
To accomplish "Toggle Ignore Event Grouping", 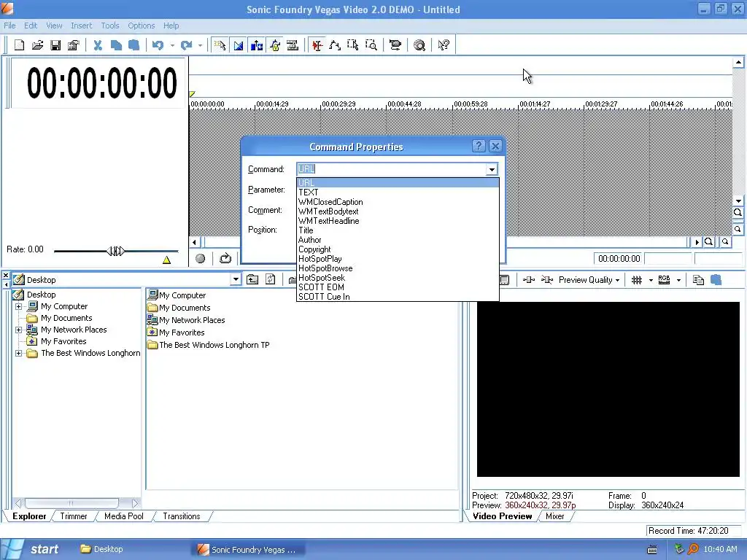I will 293,45.
